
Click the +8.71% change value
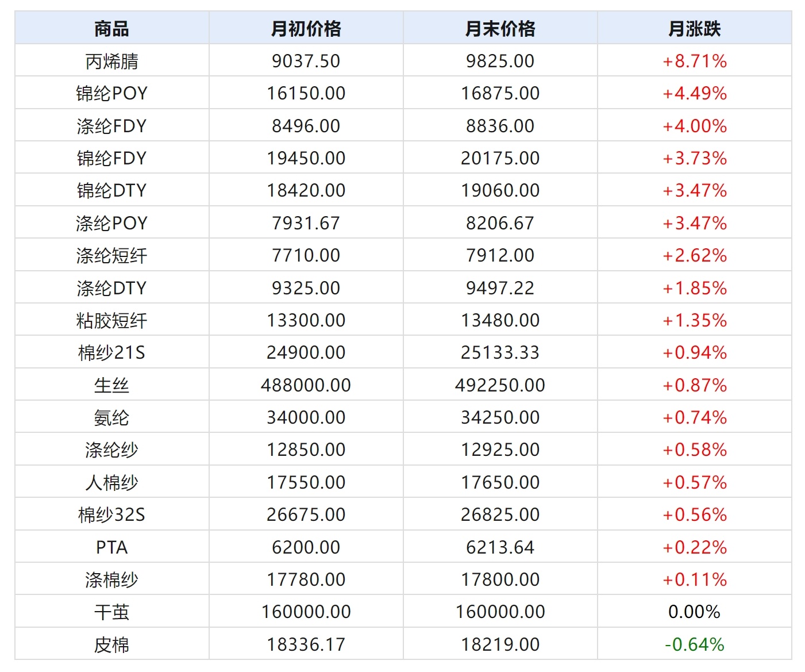694,61
